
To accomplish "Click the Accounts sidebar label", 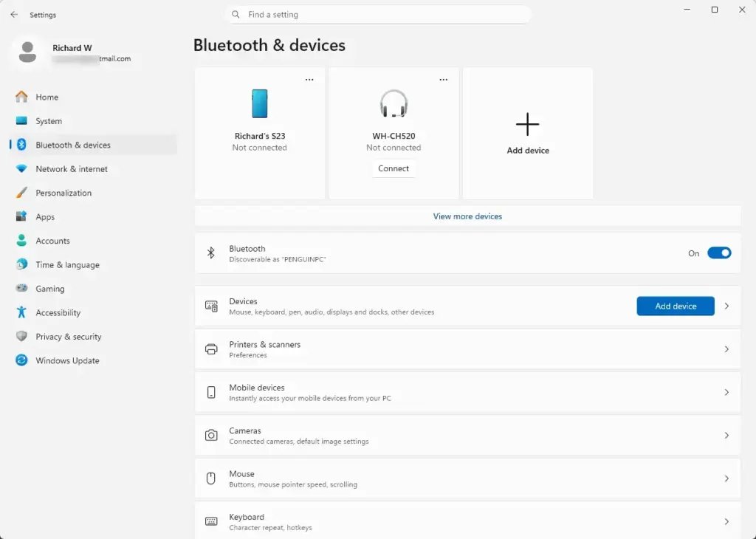I will click(x=52, y=241).
